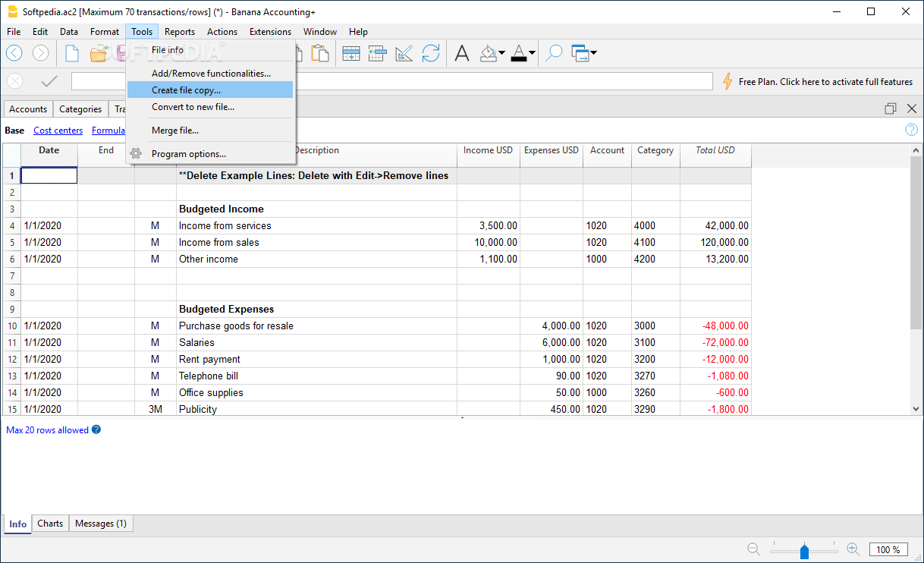The height and width of the screenshot is (563, 924).
Task: Open the Actions menu
Action: point(222,32)
